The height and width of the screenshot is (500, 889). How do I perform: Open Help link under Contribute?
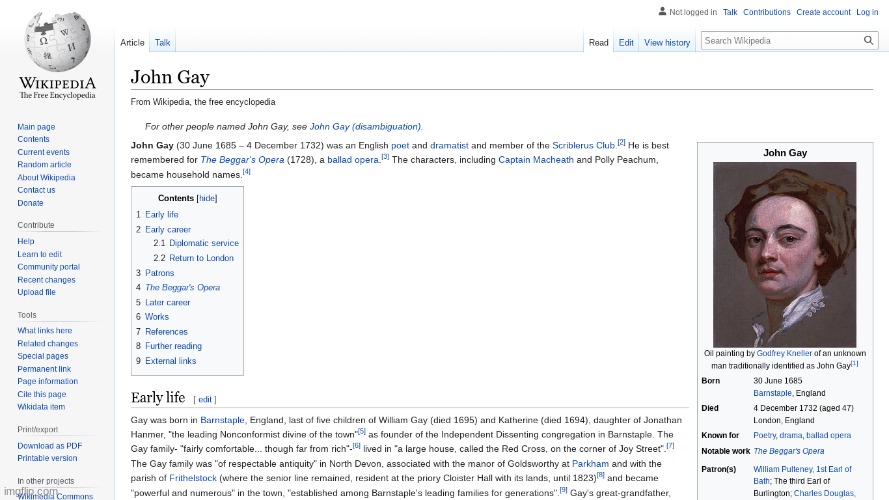tap(26, 241)
